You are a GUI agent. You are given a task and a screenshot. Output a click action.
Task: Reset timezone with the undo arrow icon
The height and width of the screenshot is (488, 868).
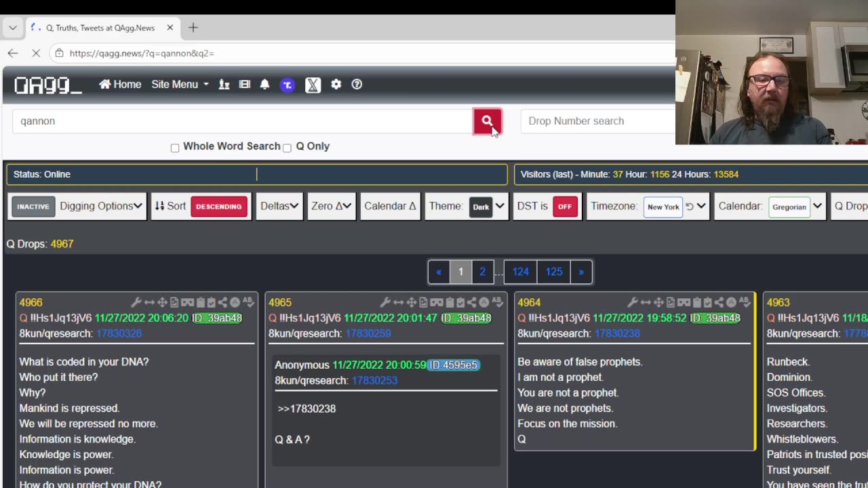(x=689, y=207)
